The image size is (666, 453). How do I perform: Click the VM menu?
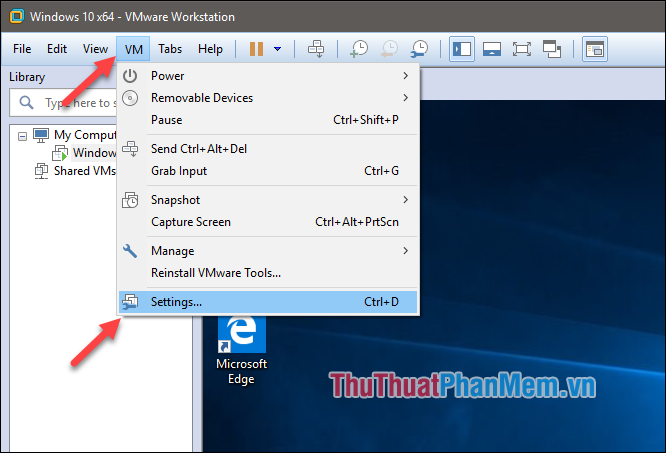(133, 49)
